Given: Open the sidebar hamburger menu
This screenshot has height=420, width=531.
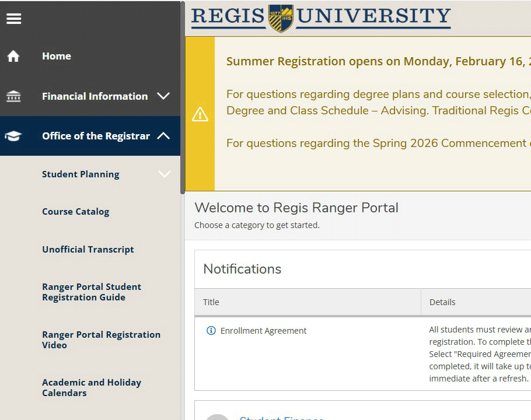Looking at the screenshot, I should pyautogui.click(x=13, y=18).
